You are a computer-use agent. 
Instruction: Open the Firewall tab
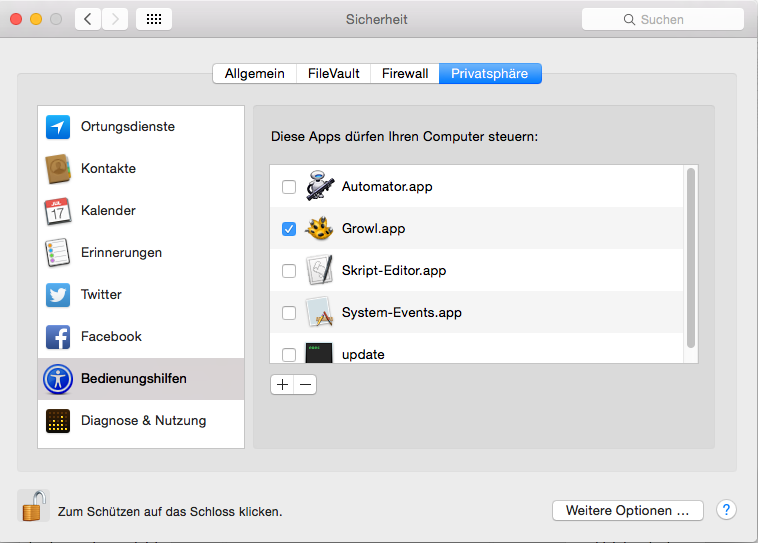(405, 73)
